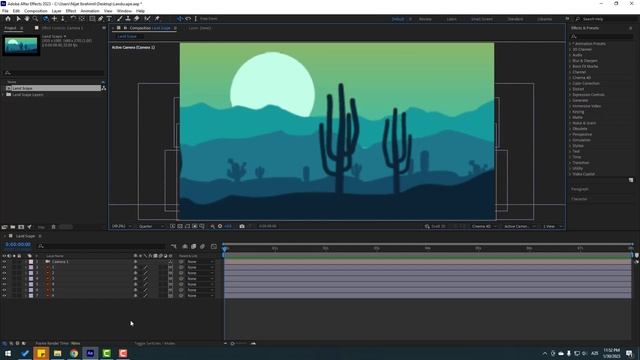The image size is (640, 360).
Task: Select the Brush tool
Action: coord(120,19)
